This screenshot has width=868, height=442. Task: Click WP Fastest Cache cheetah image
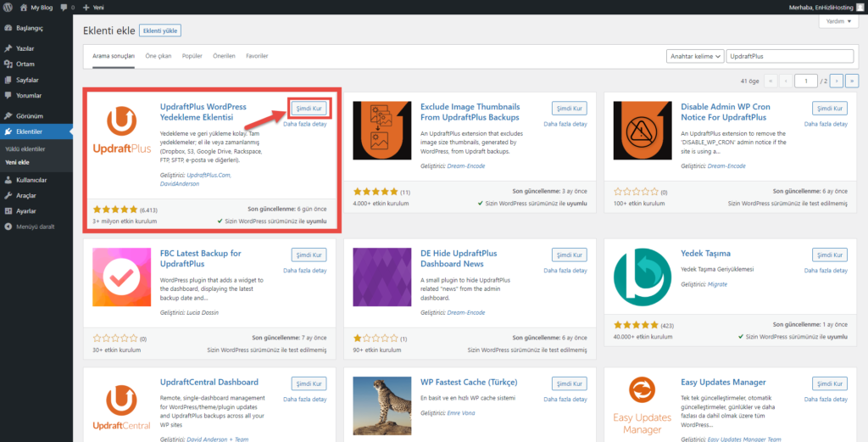coord(382,406)
